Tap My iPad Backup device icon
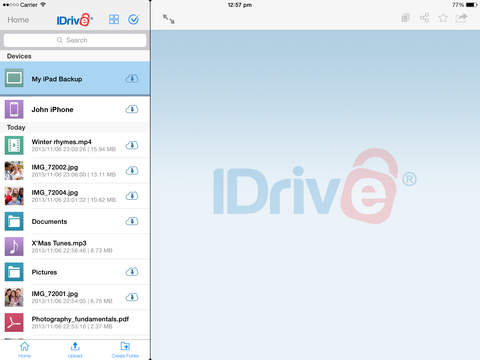The width and height of the screenshot is (480, 360). (14, 78)
